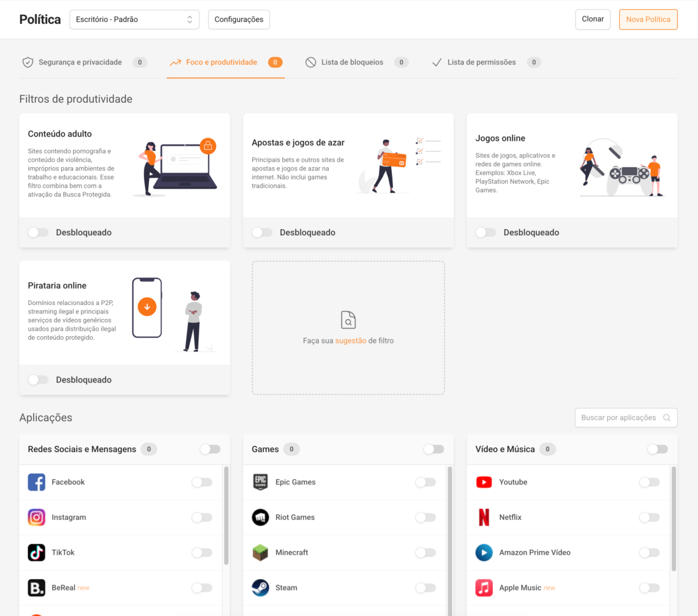The height and width of the screenshot is (616, 698).
Task: Enable the Pirataria online block
Action: tap(39, 380)
